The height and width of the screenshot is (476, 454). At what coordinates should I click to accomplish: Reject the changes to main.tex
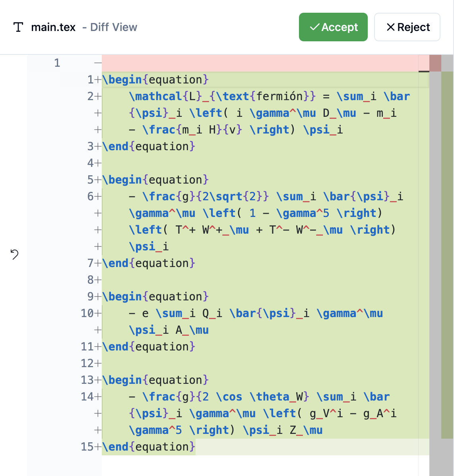pos(407,27)
